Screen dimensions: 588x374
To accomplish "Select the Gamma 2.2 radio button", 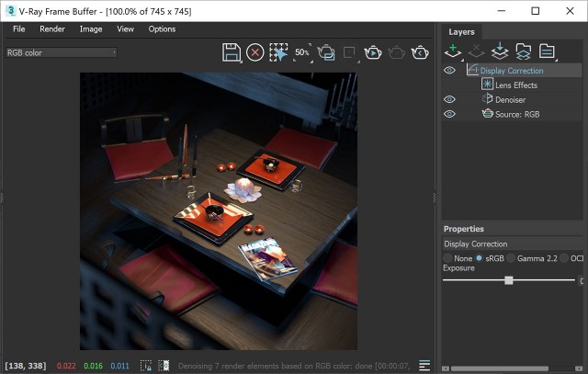I will coord(512,258).
